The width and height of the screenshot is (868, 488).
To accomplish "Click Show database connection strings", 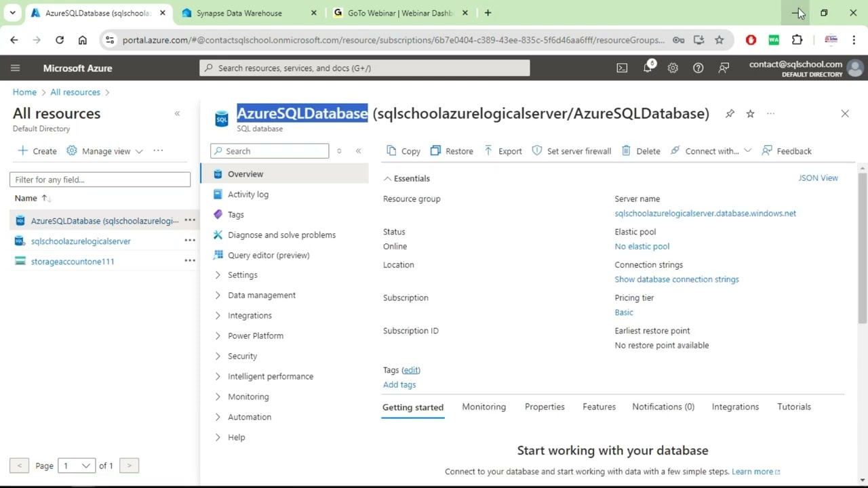I will tap(677, 279).
